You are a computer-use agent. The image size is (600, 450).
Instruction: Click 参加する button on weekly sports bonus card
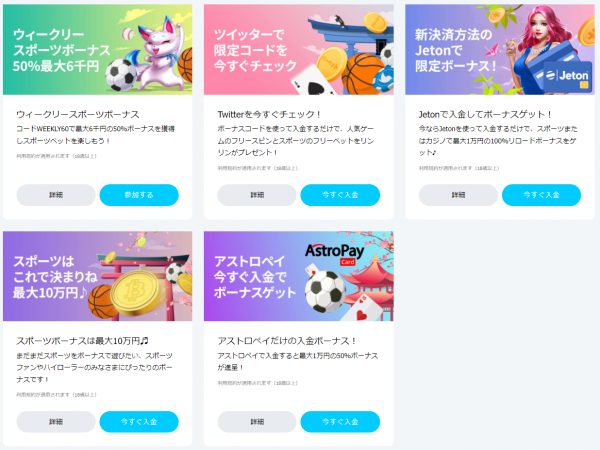pos(139,195)
